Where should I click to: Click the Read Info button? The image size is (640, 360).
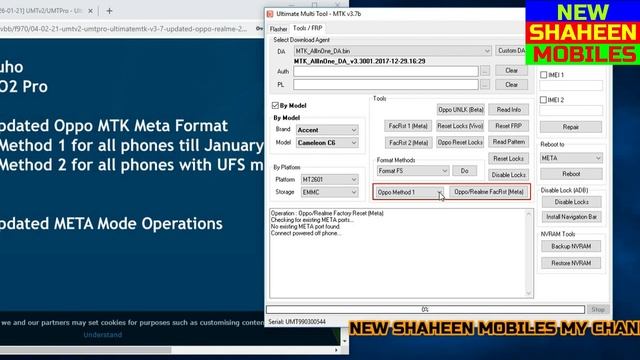[509, 110]
